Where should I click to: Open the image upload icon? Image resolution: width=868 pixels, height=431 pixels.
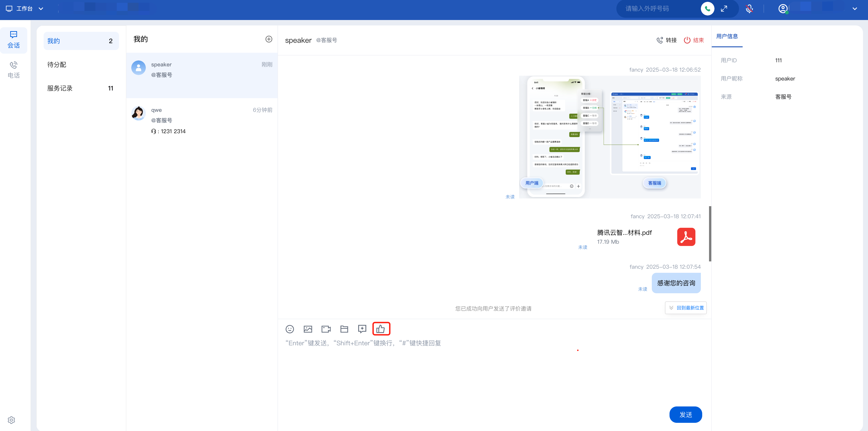point(308,329)
